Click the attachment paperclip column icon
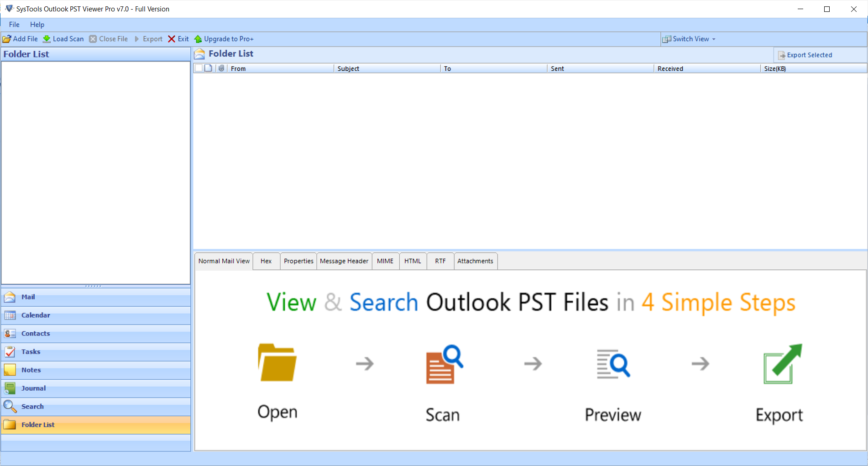 pyautogui.click(x=221, y=68)
